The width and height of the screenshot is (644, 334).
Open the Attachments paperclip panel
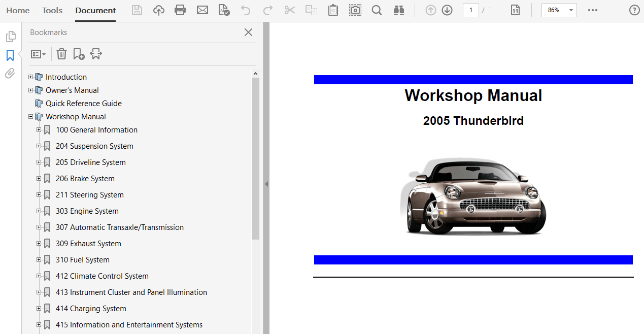coord(10,74)
